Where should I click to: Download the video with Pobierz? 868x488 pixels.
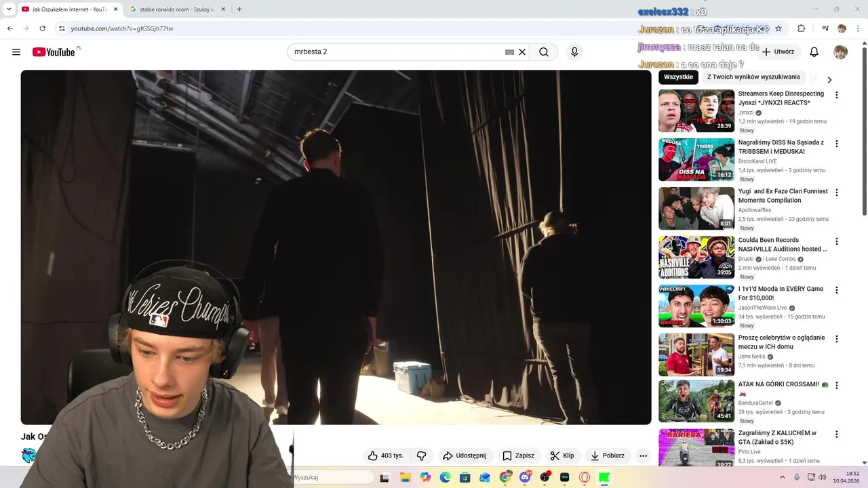click(608, 455)
